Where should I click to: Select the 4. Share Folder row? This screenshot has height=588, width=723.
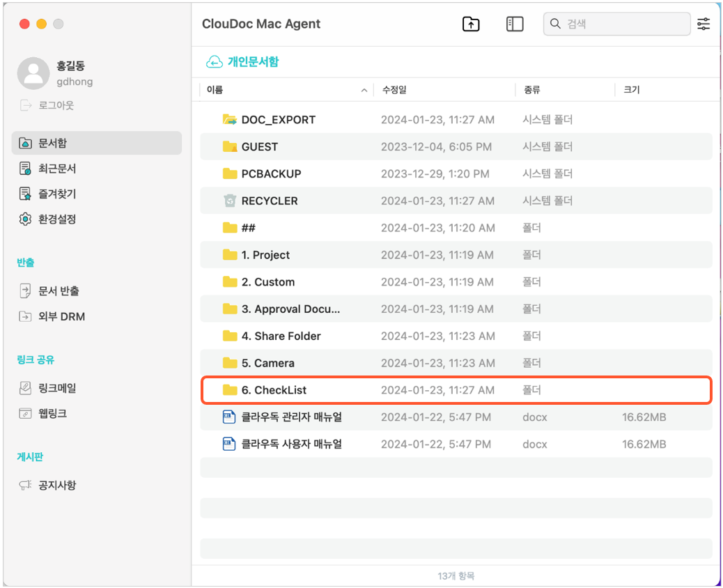(456, 336)
